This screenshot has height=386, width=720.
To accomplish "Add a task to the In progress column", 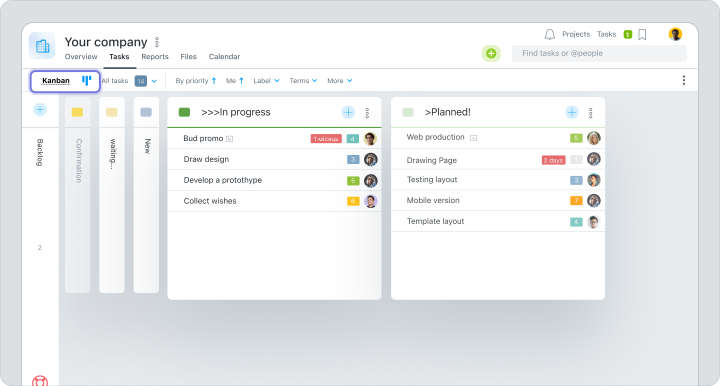I will point(348,112).
